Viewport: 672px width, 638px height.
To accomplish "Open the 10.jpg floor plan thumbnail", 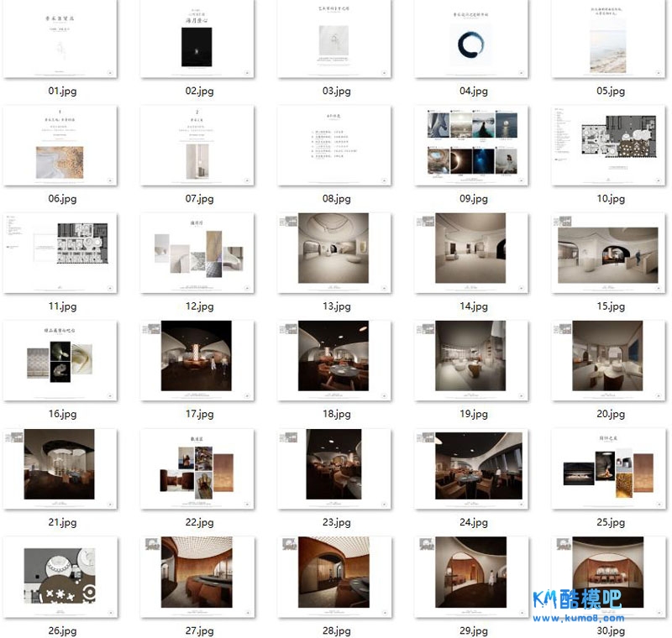I will [608, 147].
